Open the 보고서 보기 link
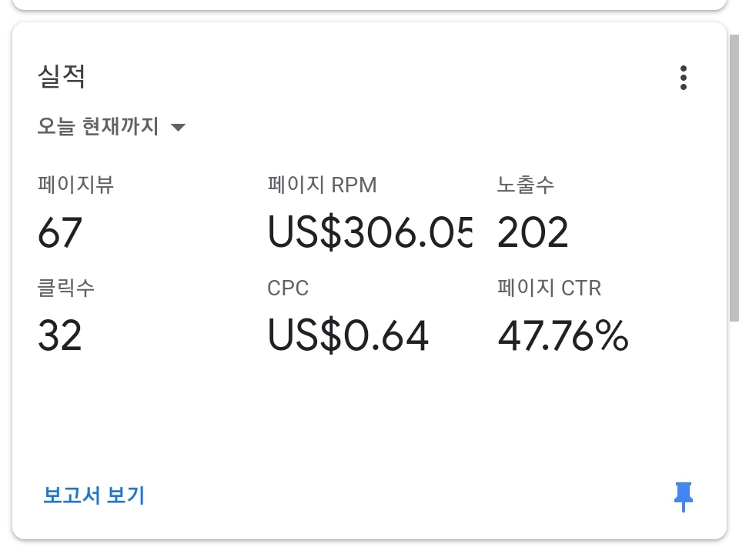Screen dimensions: 739x560 tap(94, 495)
